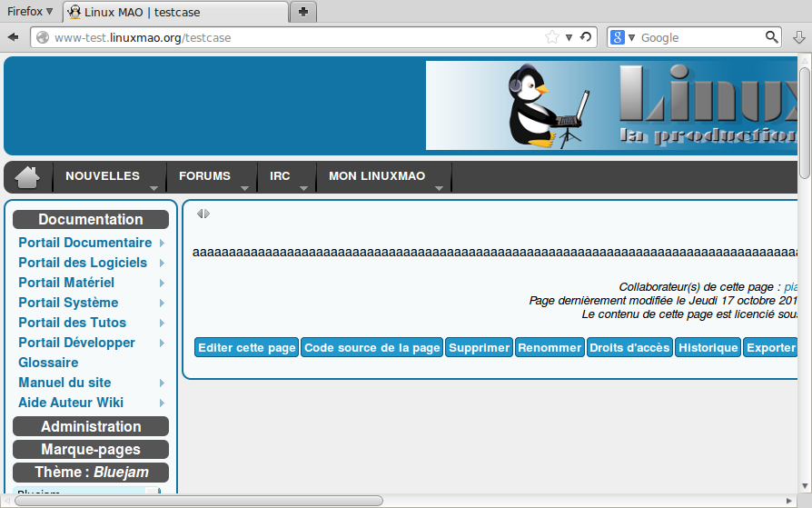Click the site identity globe icon
The image size is (812, 508).
pyautogui.click(x=43, y=37)
